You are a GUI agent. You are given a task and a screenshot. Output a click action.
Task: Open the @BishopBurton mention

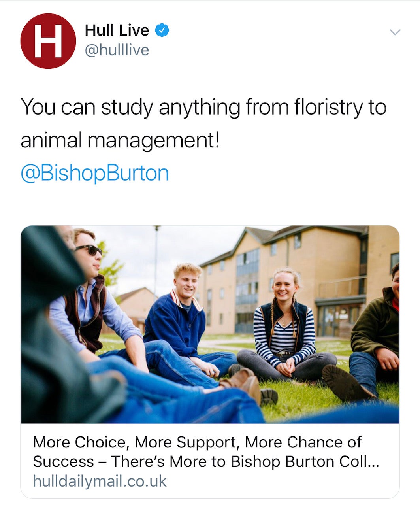(95, 173)
